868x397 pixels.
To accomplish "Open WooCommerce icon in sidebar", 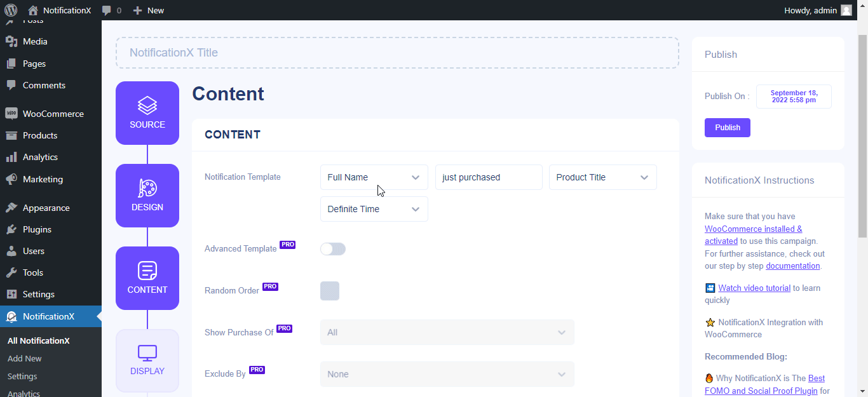I will pyautogui.click(x=11, y=114).
